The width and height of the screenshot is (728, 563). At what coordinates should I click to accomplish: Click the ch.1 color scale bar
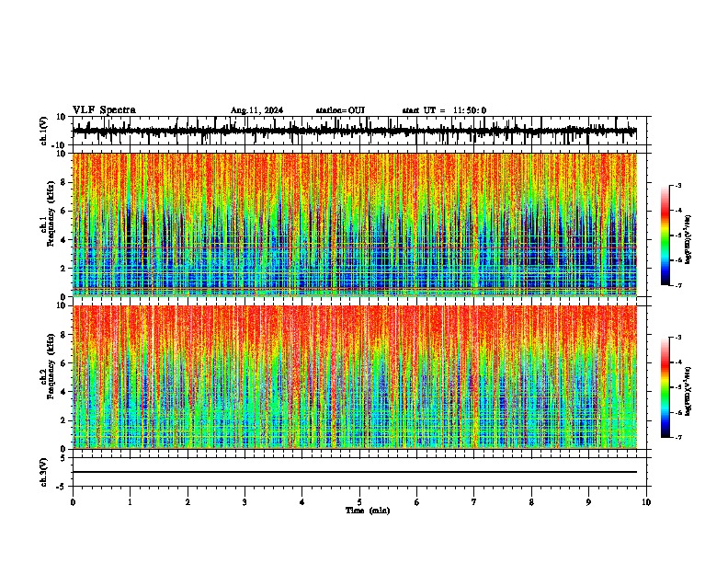click(x=665, y=236)
